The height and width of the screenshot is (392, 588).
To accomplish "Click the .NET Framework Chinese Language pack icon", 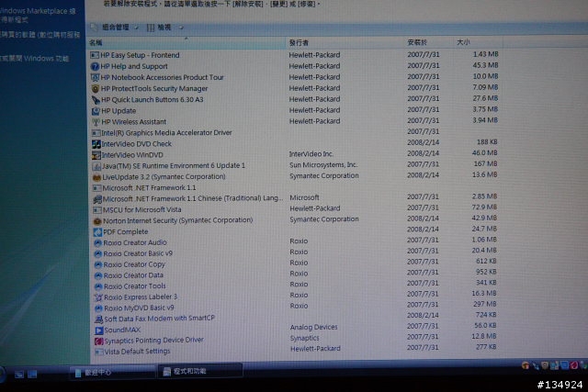I will point(97,199).
